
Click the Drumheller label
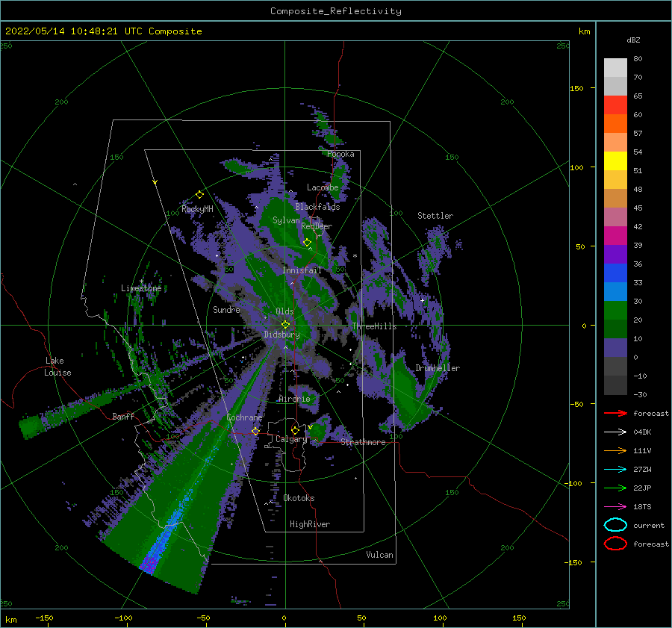click(438, 368)
